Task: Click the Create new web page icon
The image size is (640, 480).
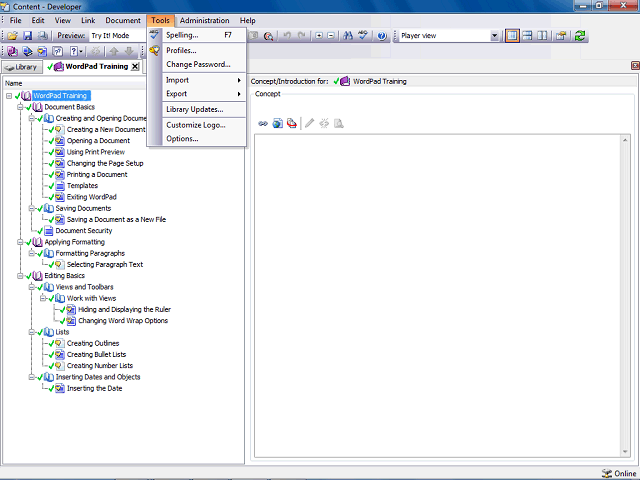Action: [x=278, y=123]
